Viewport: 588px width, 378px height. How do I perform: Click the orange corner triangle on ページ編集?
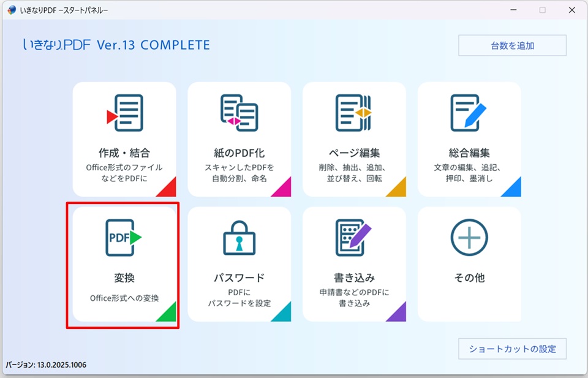click(399, 190)
